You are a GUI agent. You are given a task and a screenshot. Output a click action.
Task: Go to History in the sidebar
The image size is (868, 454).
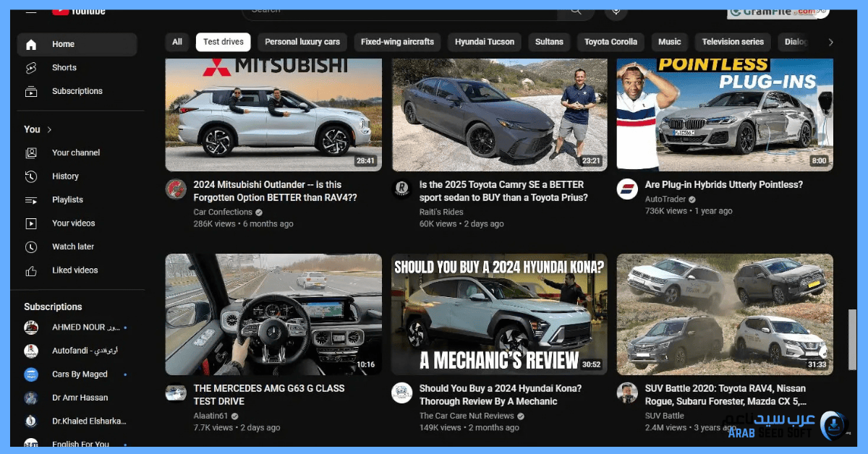pos(65,176)
